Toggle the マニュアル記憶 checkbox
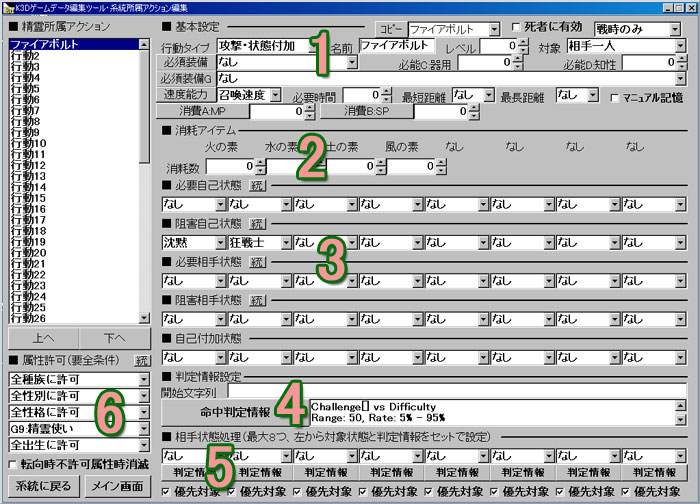 click(x=615, y=98)
